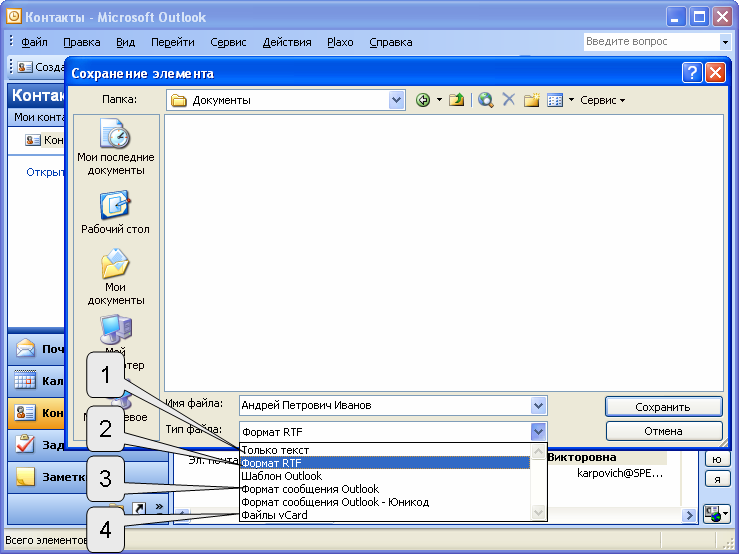Click the Имя файла input field
This screenshot has width=739, height=554.
click(x=385, y=405)
